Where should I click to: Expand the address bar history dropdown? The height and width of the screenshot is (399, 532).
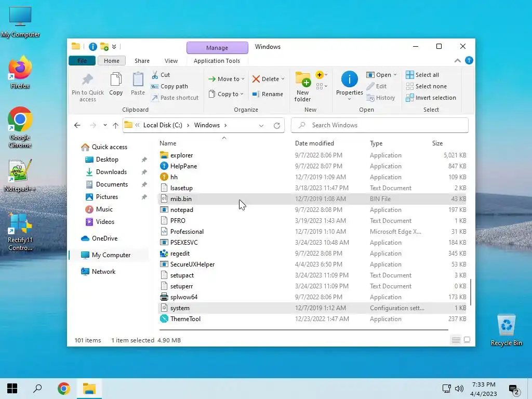(261, 126)
